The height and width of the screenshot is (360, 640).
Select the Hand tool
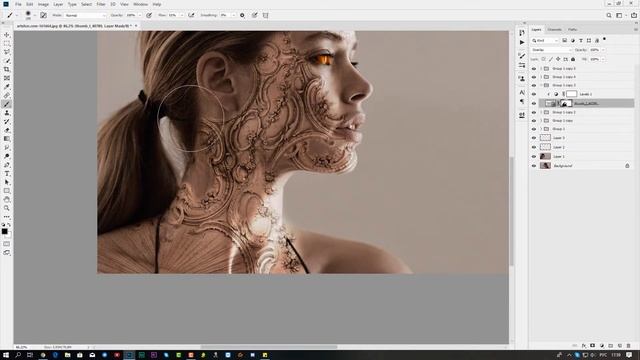click(7, 200)
